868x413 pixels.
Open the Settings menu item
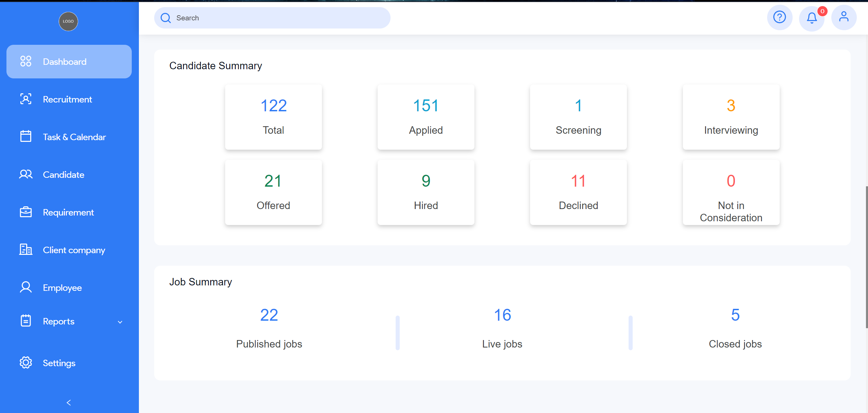tap(59, 362)
